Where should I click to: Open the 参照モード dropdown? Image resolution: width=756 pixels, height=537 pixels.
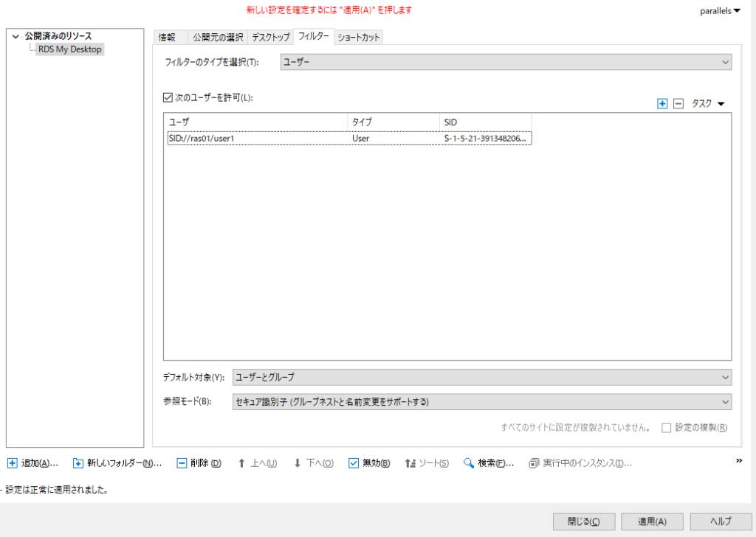tap(482, 402)
